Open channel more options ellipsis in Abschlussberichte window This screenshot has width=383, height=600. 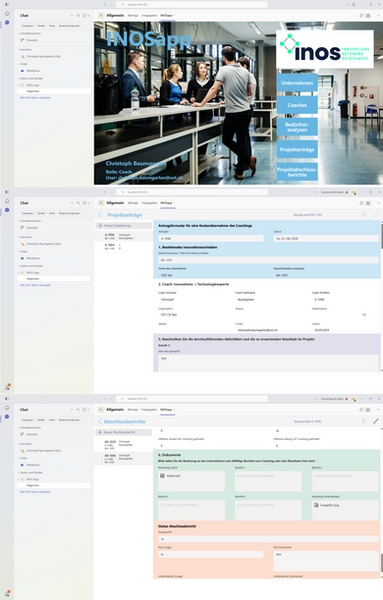pos(378,409)
